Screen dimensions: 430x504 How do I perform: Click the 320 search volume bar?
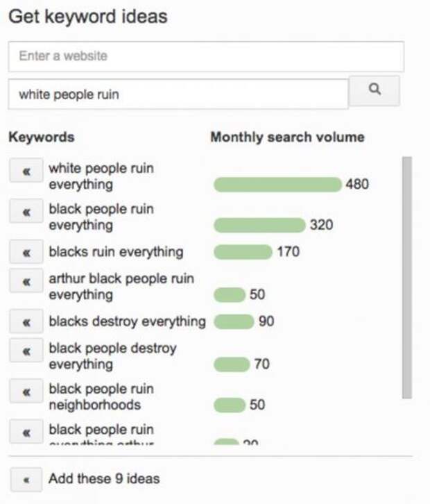259,225
